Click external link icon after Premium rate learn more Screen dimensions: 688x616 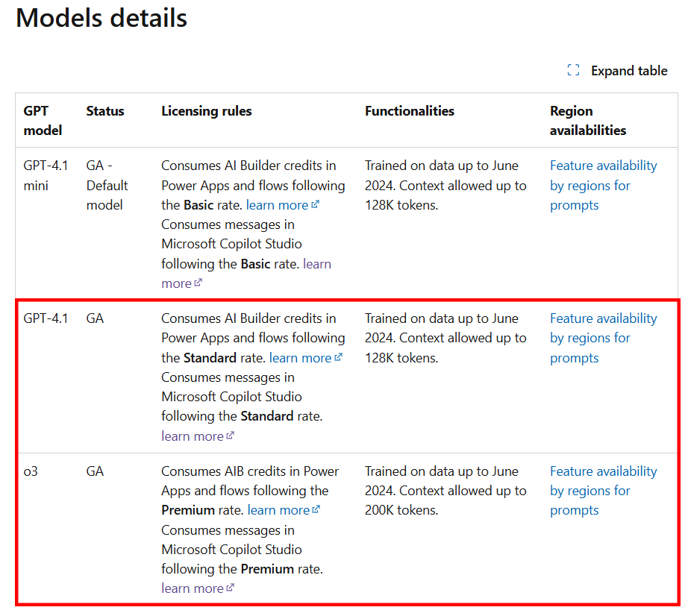(316, 509)
